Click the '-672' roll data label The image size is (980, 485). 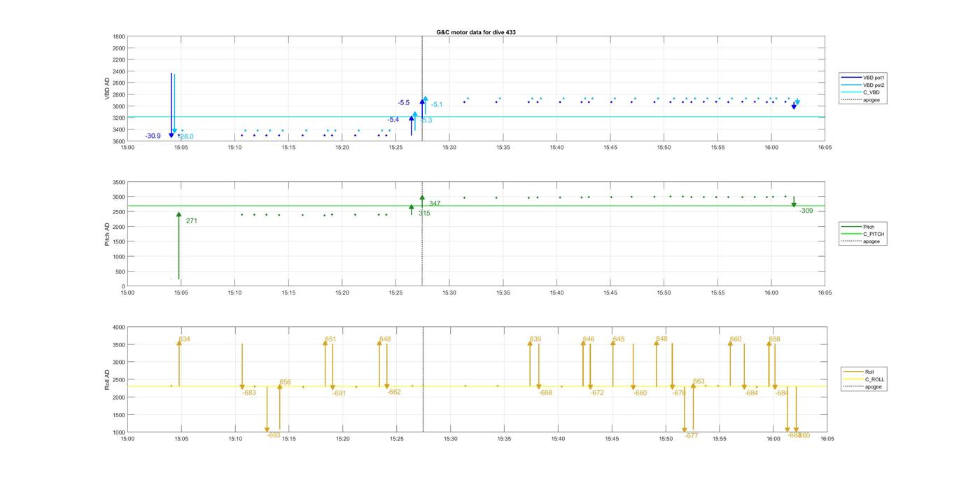(597, 393)
